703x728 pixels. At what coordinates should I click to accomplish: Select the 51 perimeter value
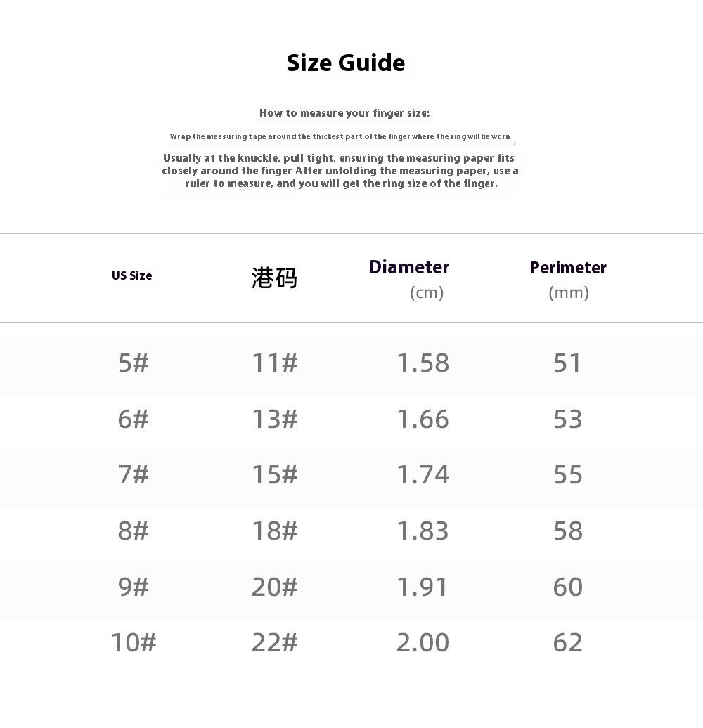(567, 363)
